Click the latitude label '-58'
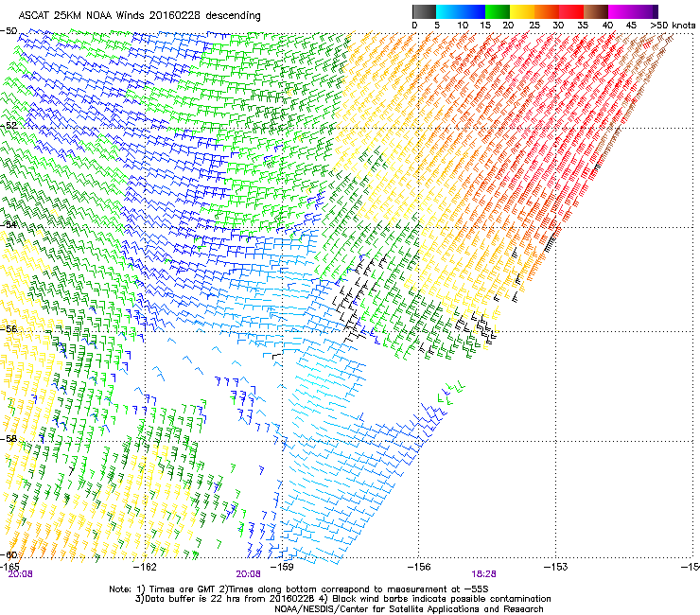 point(9,439)
